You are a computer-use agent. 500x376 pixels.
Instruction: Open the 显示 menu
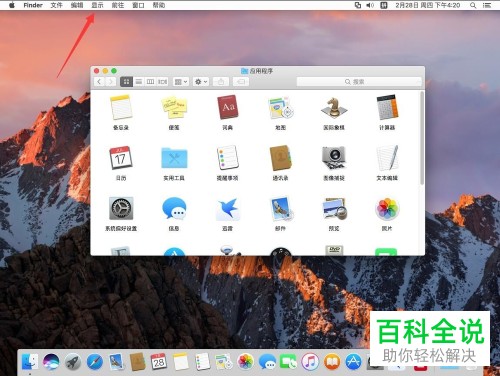click(97, 5)
